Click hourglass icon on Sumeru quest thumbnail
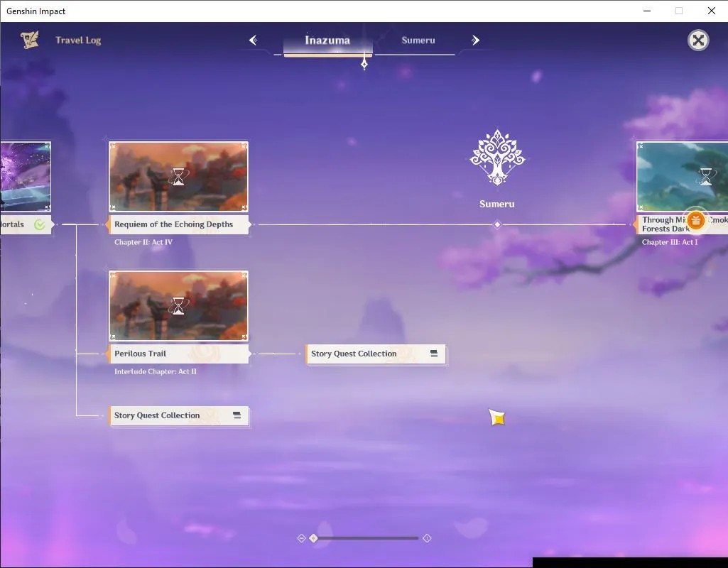Viewport: 728px width, 568px height. (x=706, y=177)
